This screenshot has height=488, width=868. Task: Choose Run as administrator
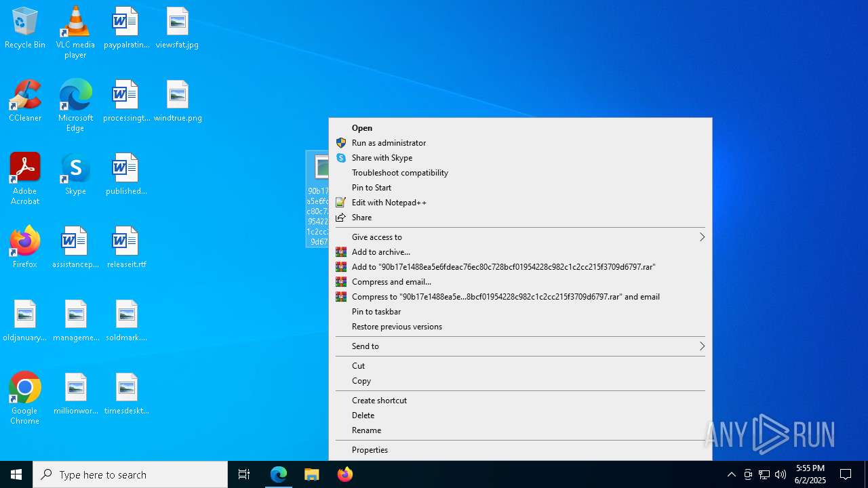520,143
